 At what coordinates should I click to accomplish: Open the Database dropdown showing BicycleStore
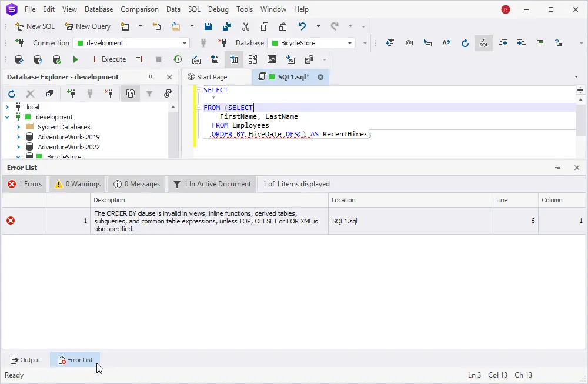point(350,43)
